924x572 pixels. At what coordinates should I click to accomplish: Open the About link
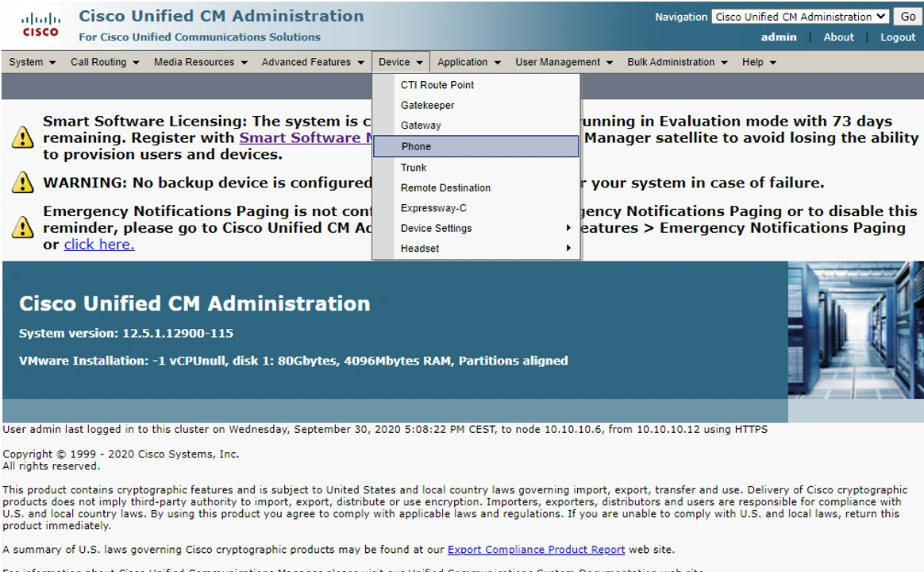click(x=838, y=37)
